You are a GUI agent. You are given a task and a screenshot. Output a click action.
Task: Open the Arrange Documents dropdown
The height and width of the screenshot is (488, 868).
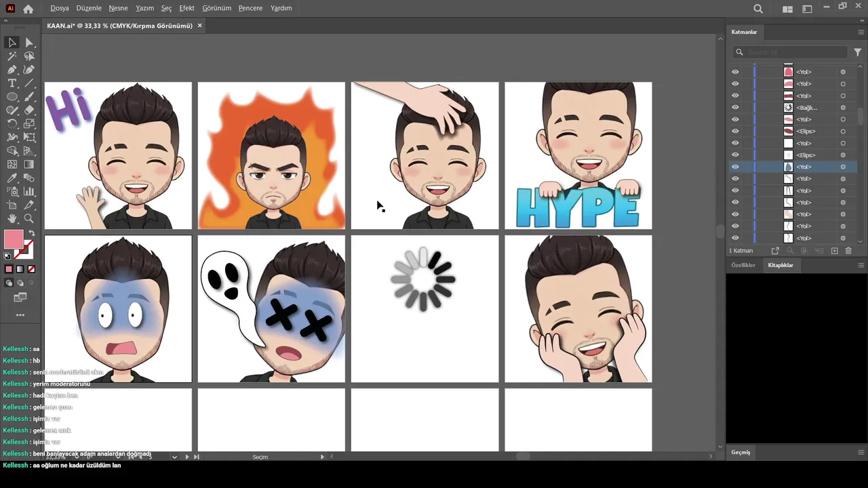coord(787,9)
